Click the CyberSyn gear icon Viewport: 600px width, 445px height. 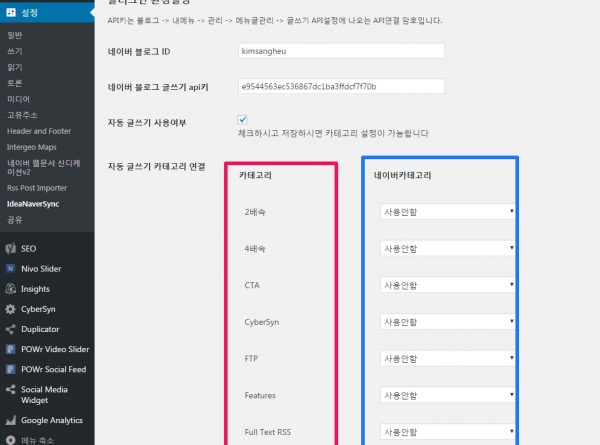tap(11, 309)
